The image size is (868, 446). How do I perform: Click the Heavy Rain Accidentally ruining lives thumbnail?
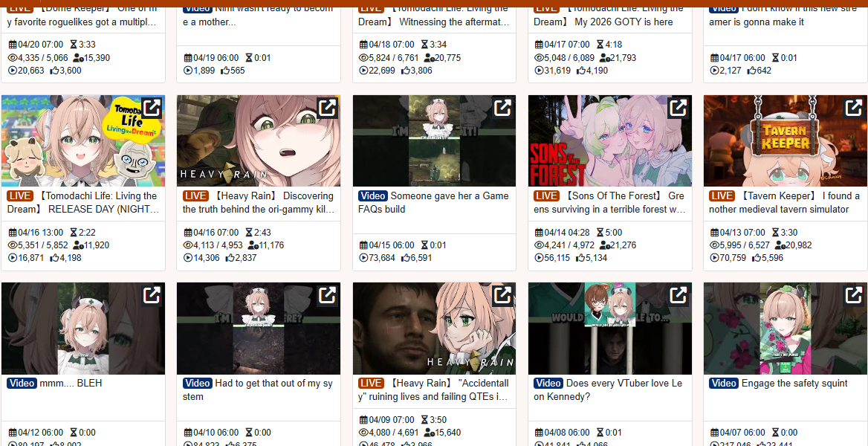(435, 328)
